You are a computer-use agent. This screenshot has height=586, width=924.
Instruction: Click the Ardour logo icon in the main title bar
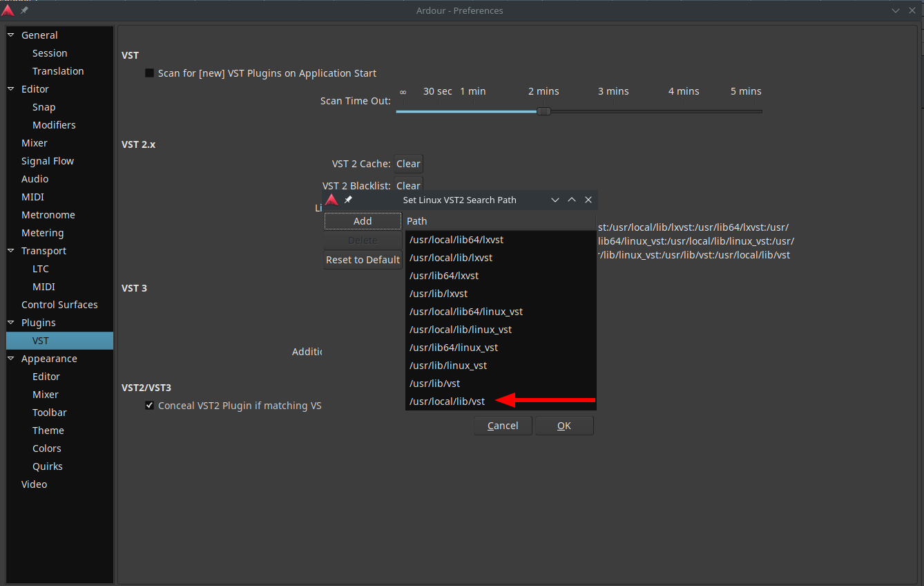click(x=8, y=10)
